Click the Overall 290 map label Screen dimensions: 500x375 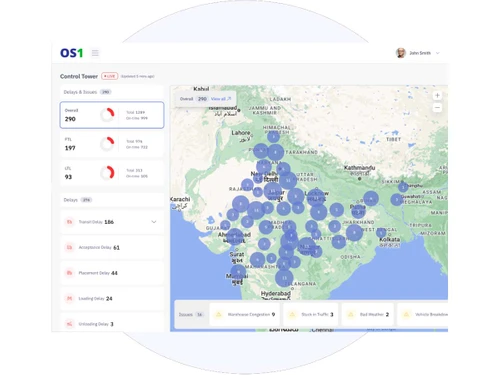(x=194, y=99)
